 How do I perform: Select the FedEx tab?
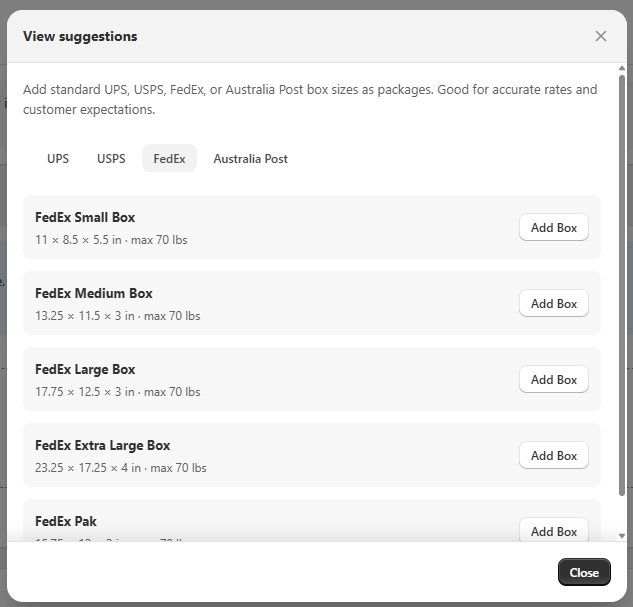coord(169,159)
